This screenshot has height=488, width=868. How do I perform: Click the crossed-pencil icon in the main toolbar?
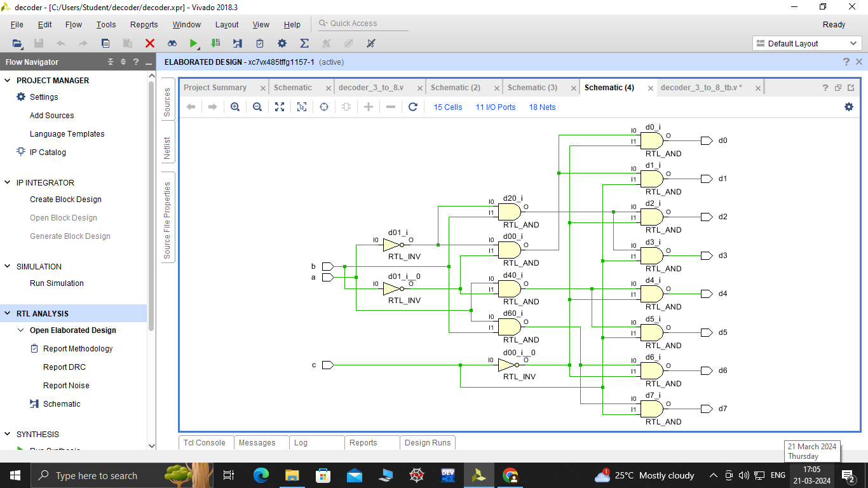[371, 43]
